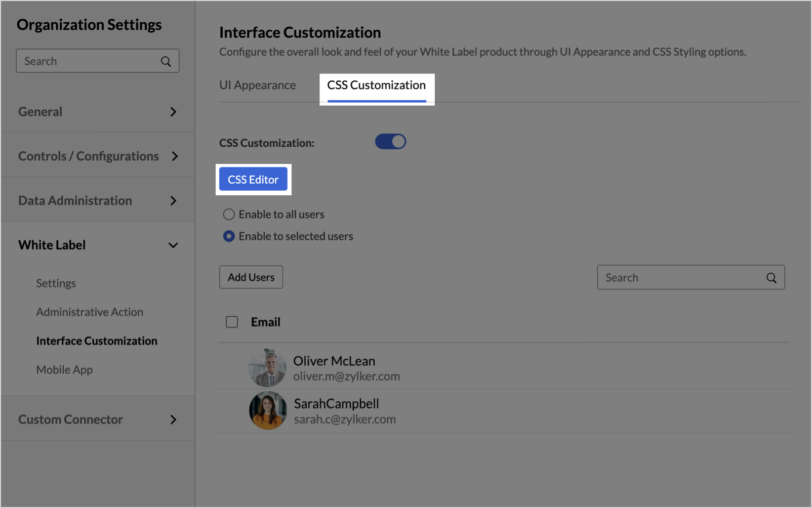Expand the Data Administration section
Screen dimensions: 812x508
click(x=173, y=201)
